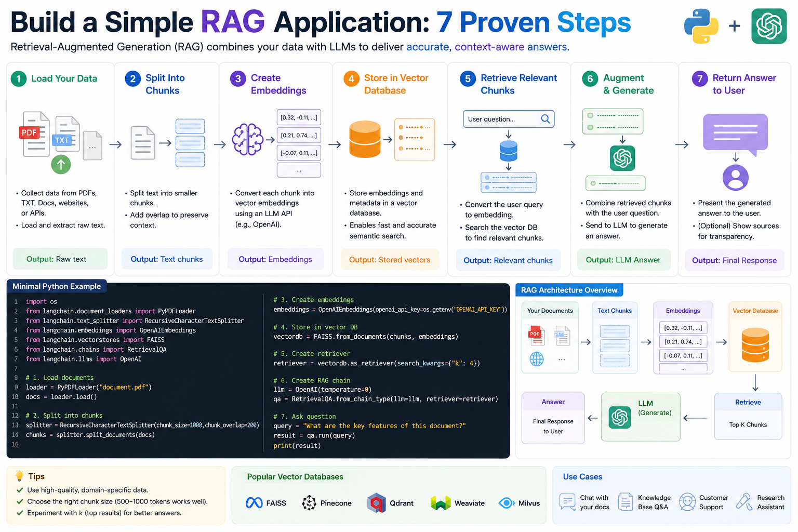798x532 pixels.
Task: Click the "# 4. Store in vector DB" comment
Action: 315,327
